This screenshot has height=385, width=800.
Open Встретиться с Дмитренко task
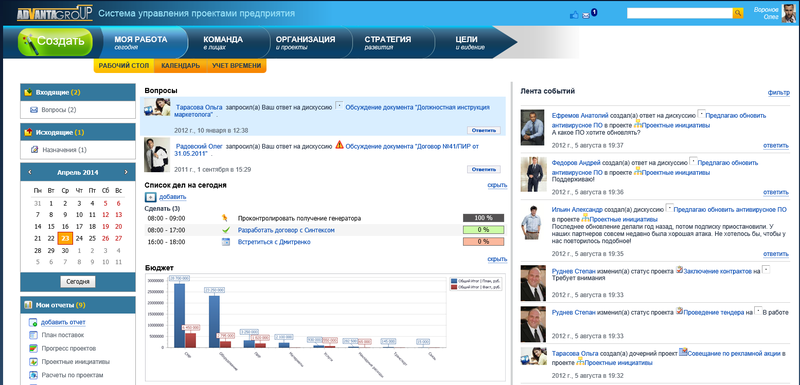[x=274, y=242]
